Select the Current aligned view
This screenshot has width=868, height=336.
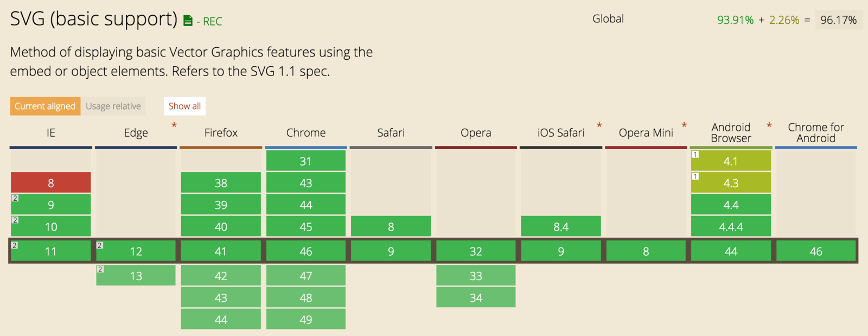[45, 106]
